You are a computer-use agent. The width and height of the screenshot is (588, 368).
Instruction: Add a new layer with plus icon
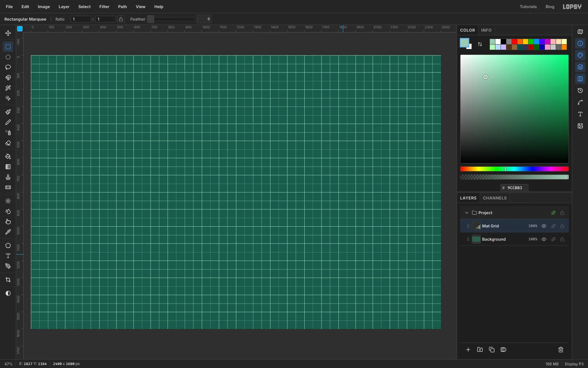pos(468,350)
